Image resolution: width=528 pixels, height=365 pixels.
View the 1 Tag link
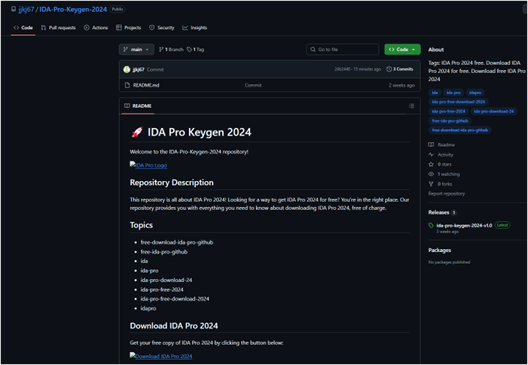[196, 49]
